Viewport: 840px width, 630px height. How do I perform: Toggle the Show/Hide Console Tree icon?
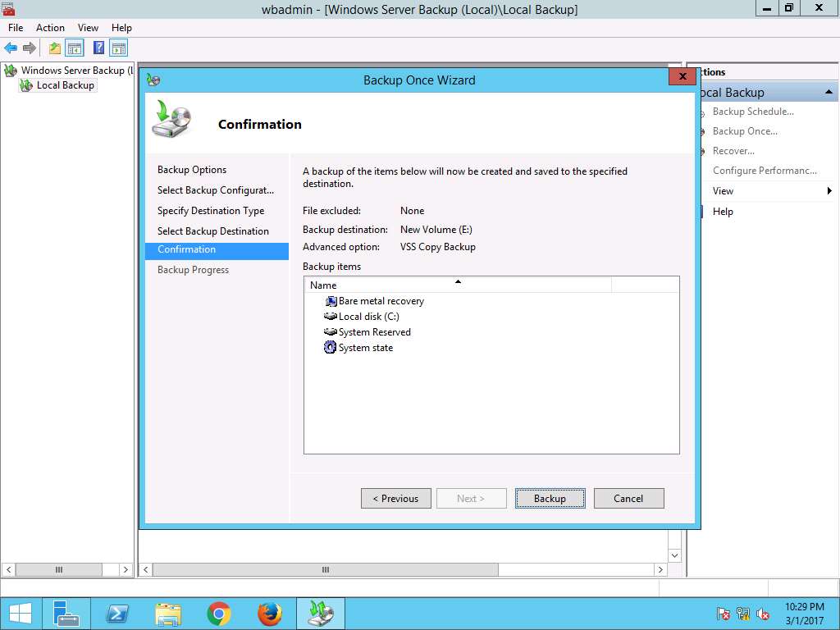click(x=75, y=48)
